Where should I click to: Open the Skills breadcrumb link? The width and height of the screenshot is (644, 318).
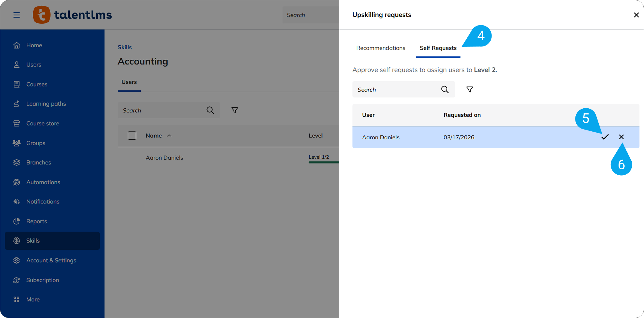(x=124, y=47)
